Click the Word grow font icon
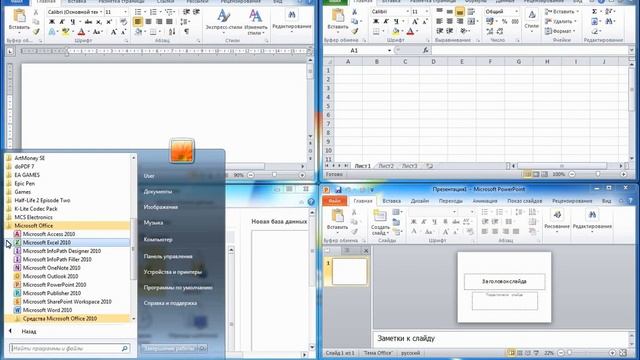Screen dimensions: 640x360 (114, 31)
